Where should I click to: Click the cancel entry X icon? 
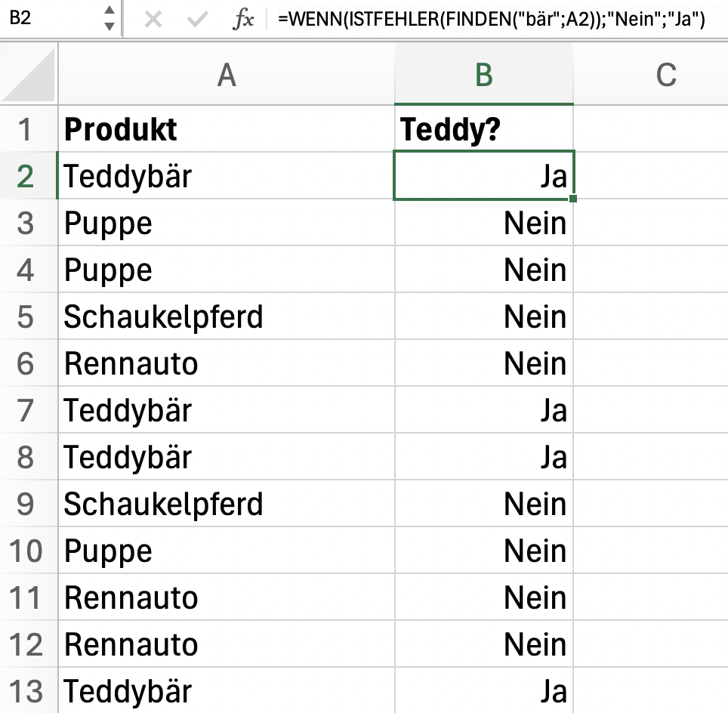coord(153,20)
